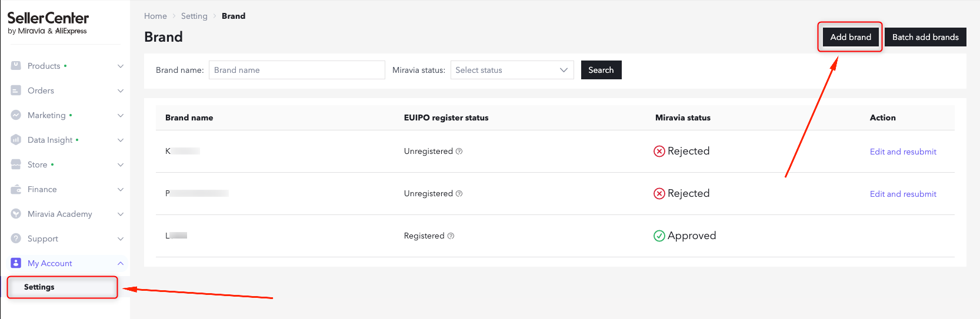Click the Miravia Academy icon
The image size is (980, 319).
pyautogui.click(x=16, y=214)
